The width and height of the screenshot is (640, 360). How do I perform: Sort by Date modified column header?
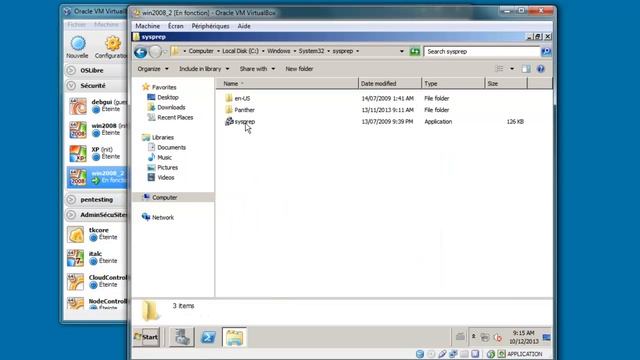coord(390,83)
